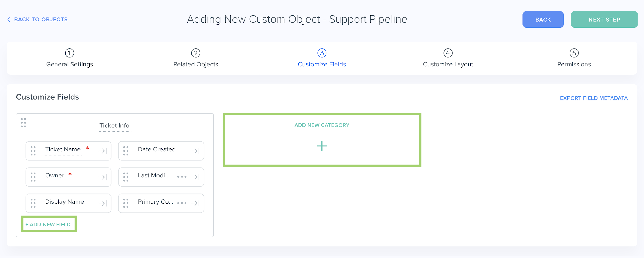
Task: Click the move-right arrow icon on Date Created
Action: 195,151
